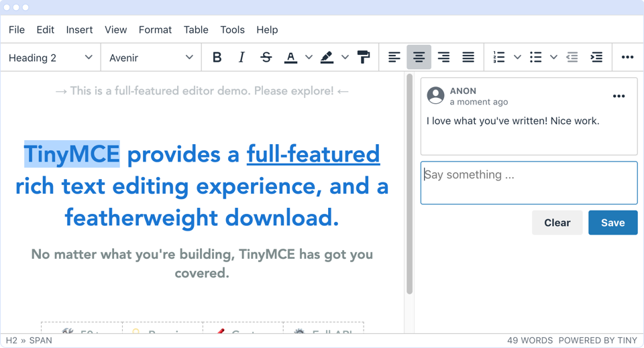The width and height of the screenshot is (644, 348).
Task: Save the comment
Action: click(x=612, y=223)
